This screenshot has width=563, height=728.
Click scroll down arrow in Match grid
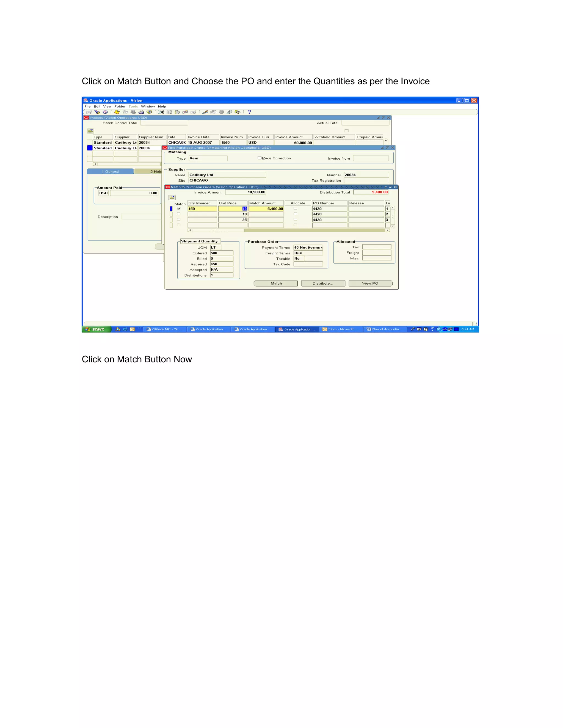[393, 226]
